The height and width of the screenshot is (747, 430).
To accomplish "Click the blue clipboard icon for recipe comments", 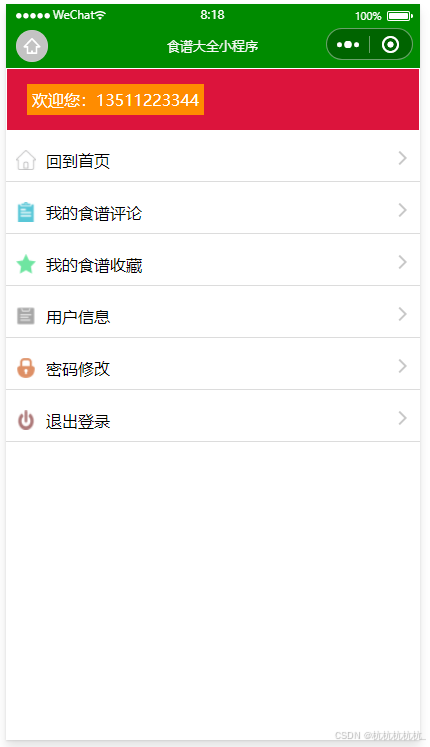I will tap(26, 212).
